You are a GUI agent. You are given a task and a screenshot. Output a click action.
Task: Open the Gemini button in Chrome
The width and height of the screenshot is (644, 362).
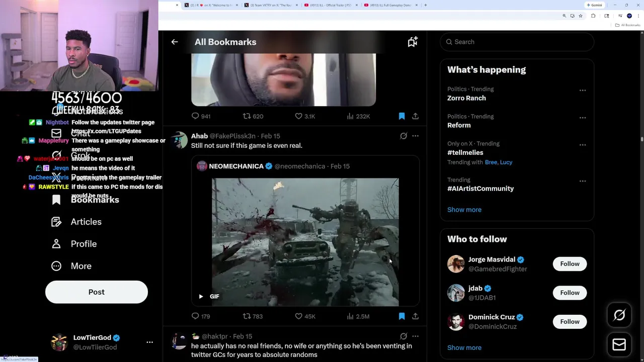[x=595, y=5]
